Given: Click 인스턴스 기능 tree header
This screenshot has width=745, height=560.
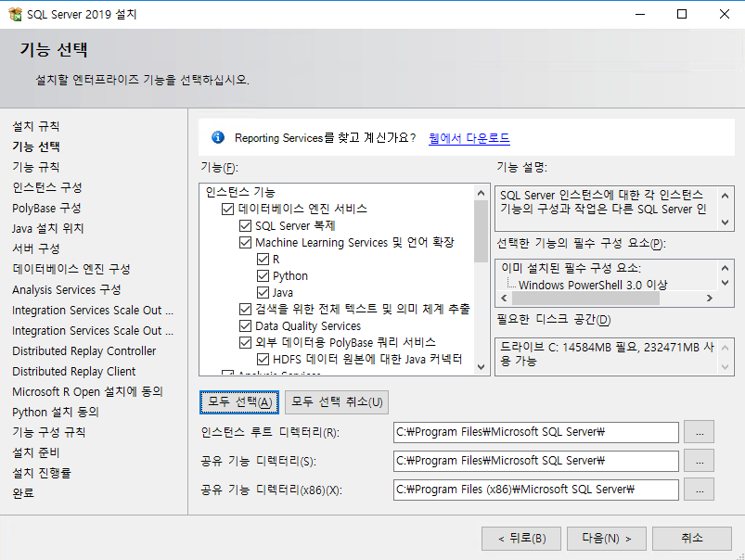Looking at the screenshot, I should click(240, 192).
